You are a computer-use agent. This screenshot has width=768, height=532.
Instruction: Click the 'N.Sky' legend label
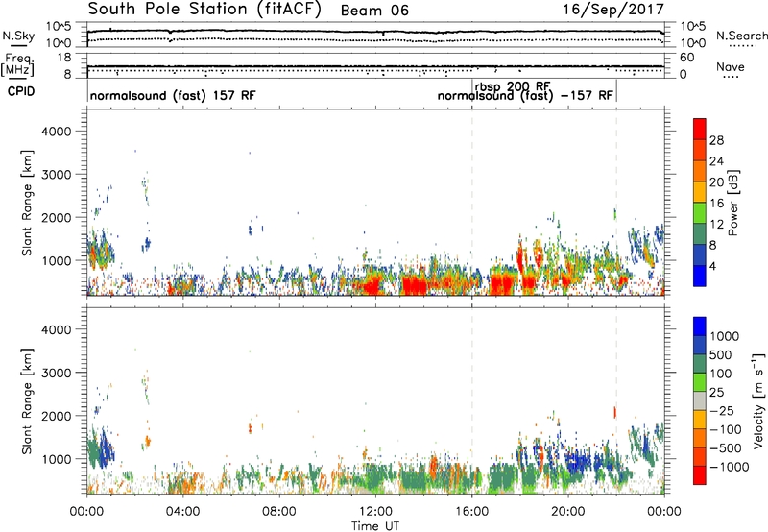pyautogui.click(x=18, y=36)
